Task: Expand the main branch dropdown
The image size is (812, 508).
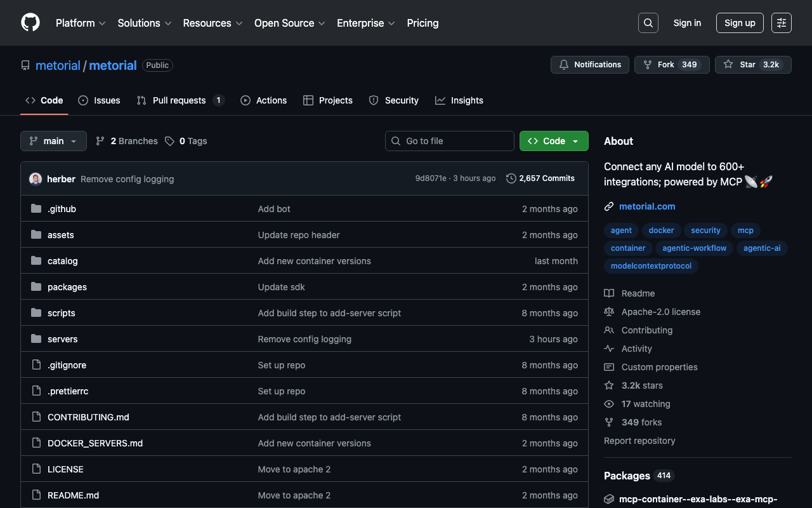Action: (53, 141)
